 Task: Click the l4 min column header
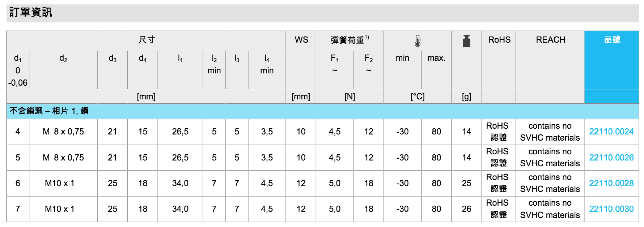click(x=267, y=64)
